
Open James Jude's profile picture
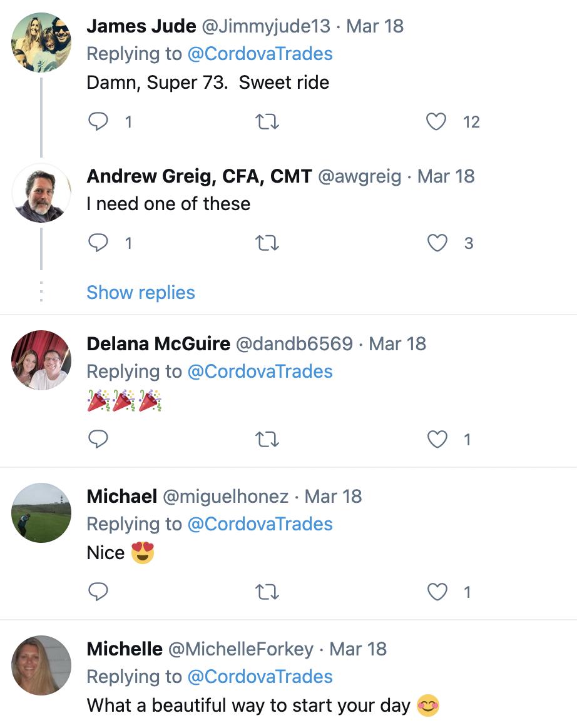pyautogui.click(x=41, y=42)
